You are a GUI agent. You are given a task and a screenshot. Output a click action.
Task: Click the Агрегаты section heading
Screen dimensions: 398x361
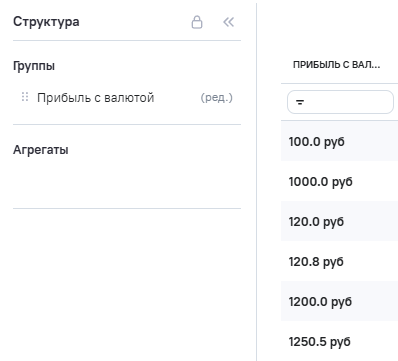41,150
